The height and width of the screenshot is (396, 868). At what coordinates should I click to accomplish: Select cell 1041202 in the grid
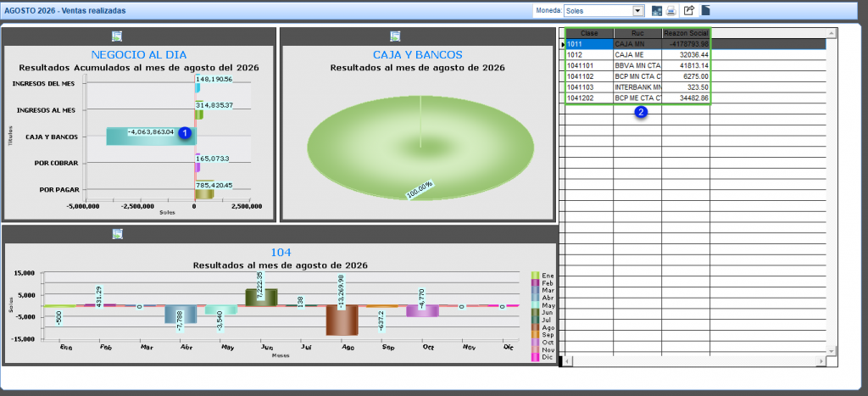[x=589, y=98]
